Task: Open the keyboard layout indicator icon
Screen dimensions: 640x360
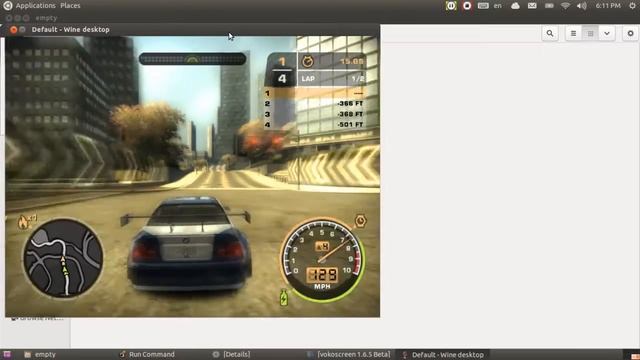Action: (x=483, y=6)
